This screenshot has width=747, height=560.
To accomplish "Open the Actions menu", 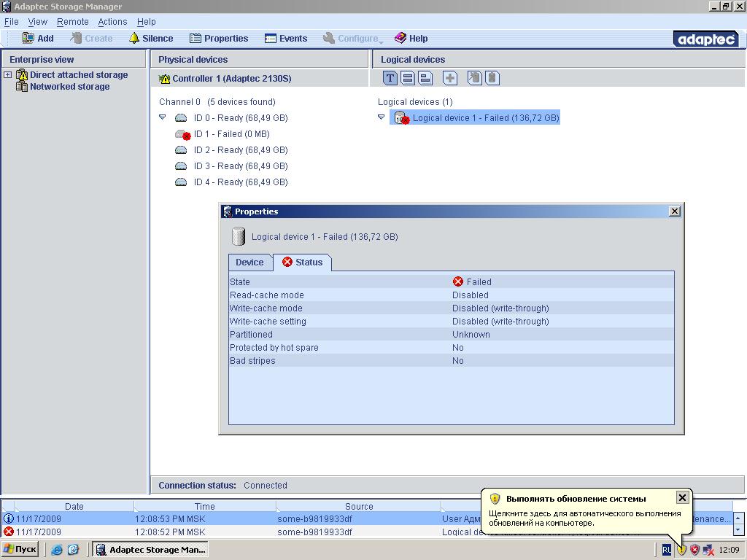I will (x=112, y=22).
